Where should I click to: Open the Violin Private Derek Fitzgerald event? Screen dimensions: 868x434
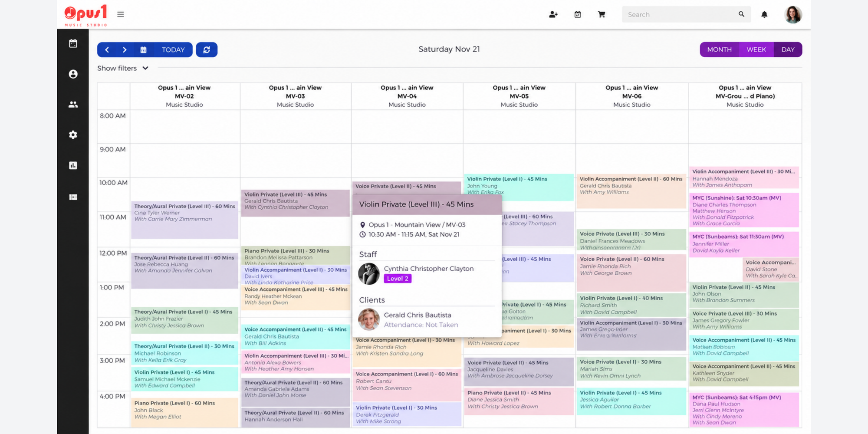[x=407, y=414]
